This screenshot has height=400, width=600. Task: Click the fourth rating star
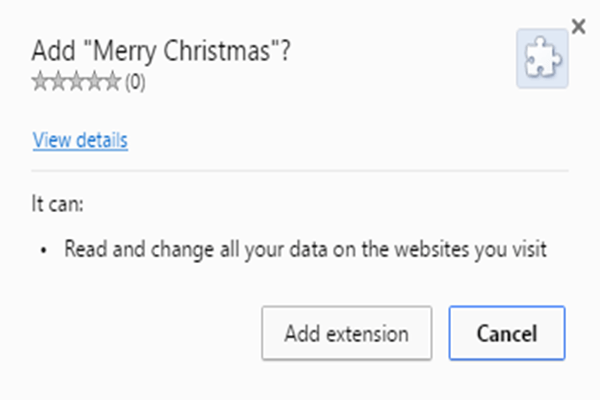(94, 83)
